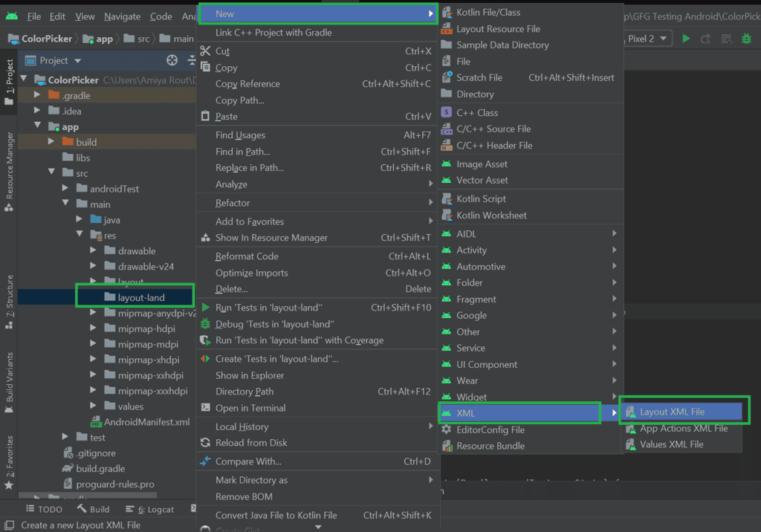Click the green Debug bug icon
761x532 pixels.
pos(746,39)
